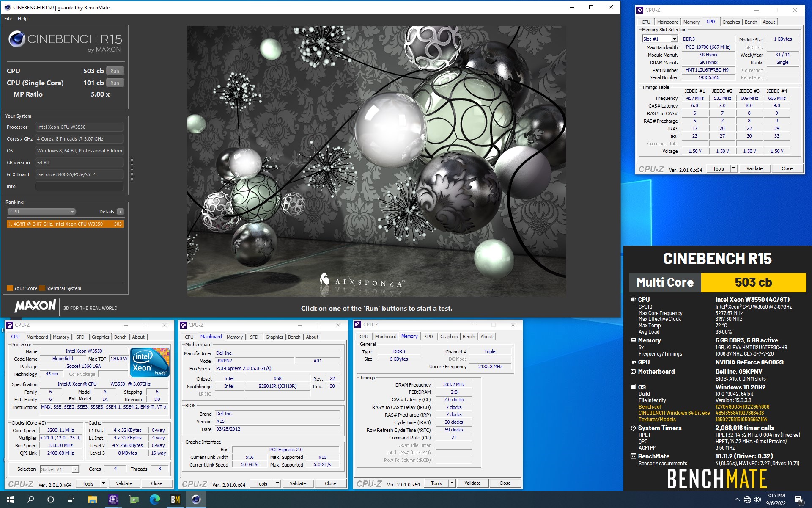Expand the Ranking CPU dropdown
812x508 pixels.
(41, 212)
